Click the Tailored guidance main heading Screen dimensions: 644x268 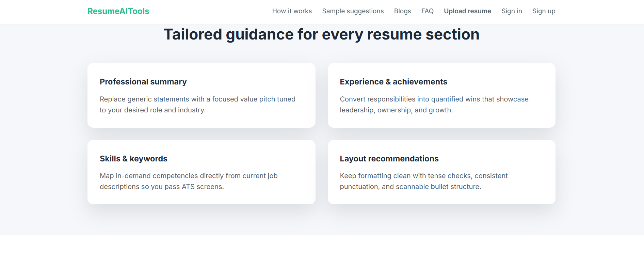[x=321, y=34]
